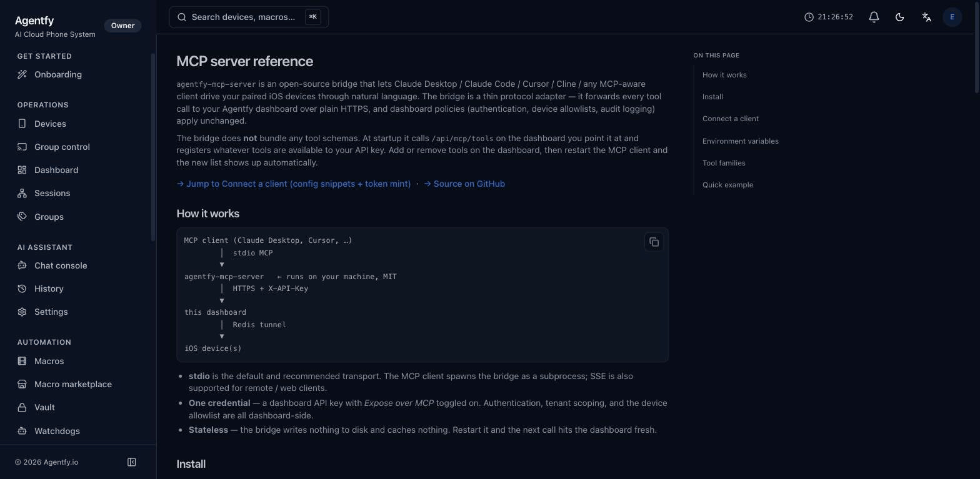Click the Macros film icon

click(x=22, y=361)
